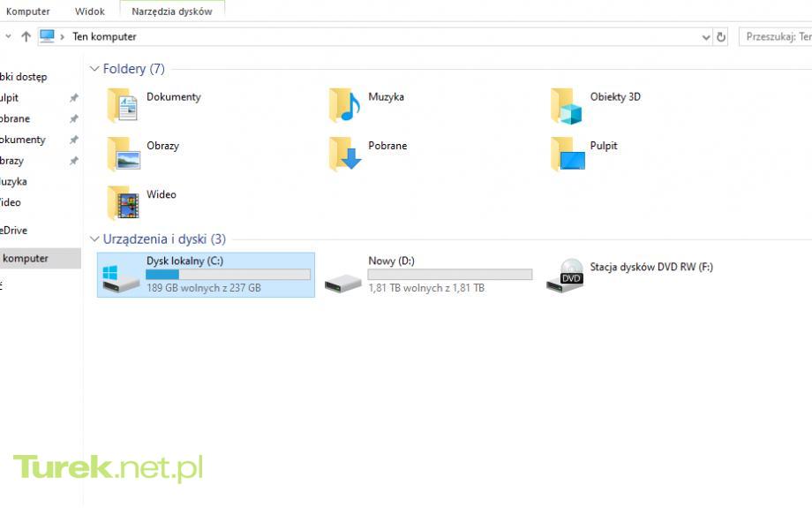Click into the Przeszukaj search field

click(x=777, y=37)
